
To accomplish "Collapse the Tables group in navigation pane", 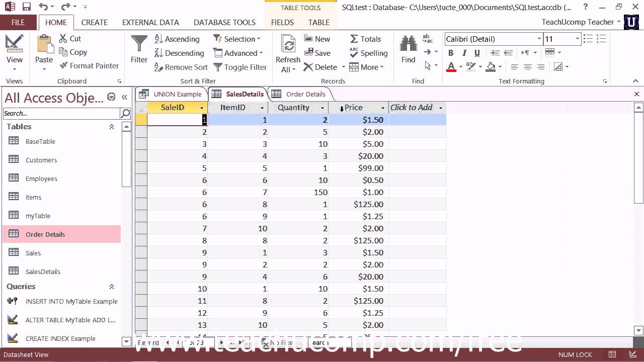I will 112,127.
